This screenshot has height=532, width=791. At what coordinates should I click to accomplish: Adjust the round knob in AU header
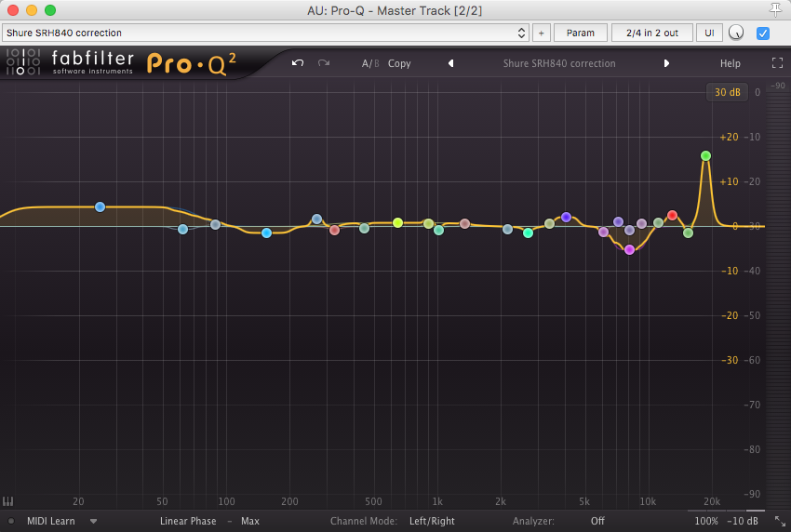point(736,33)
